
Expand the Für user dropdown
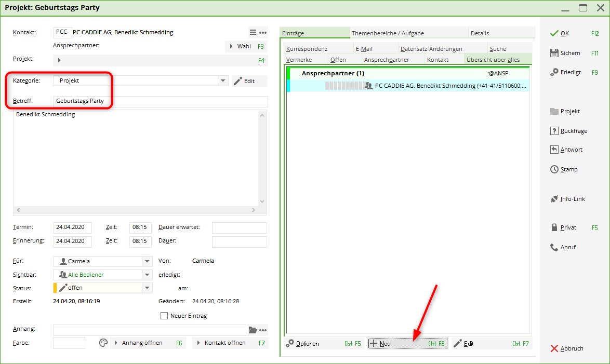(x=147, y=261)
